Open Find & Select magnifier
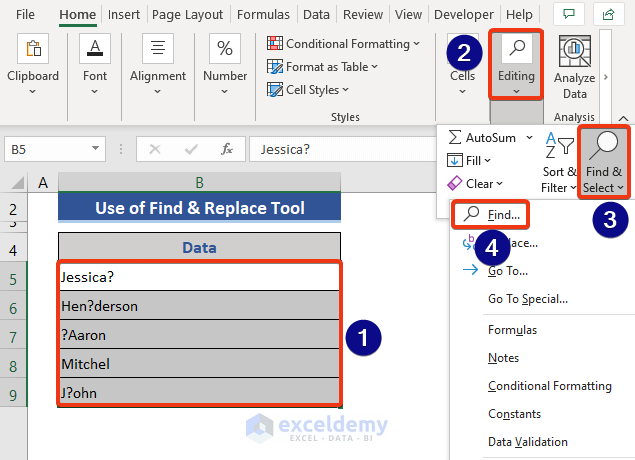The width and height of the screenshot is (635, 460). (x=603, y=162)
